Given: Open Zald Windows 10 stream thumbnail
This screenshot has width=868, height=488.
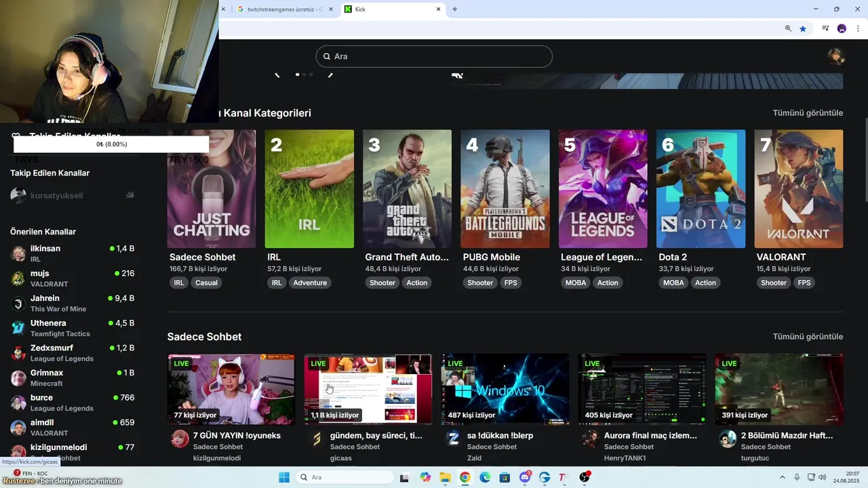Looking at the screenshot, I should [505, 389].
